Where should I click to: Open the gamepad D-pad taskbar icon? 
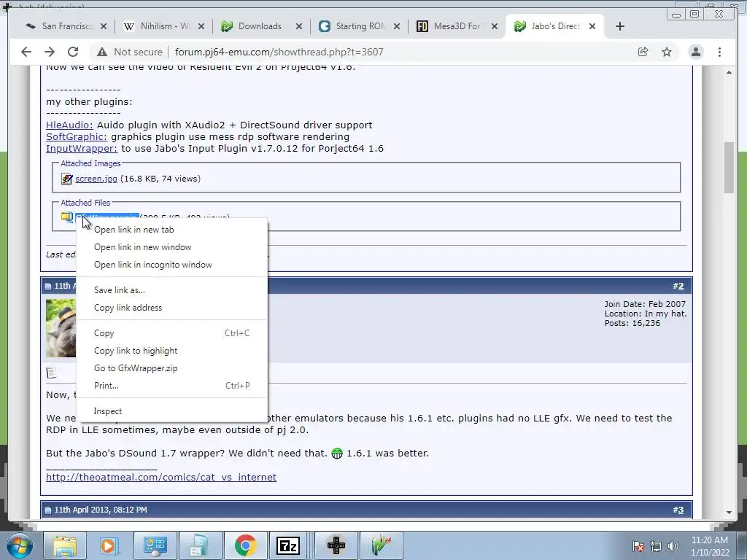tap(336, 545)
